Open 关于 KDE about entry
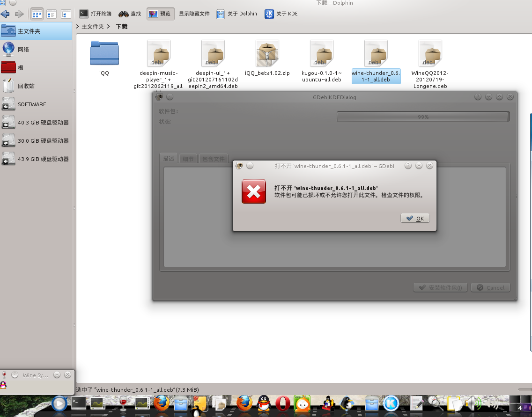 coord(281,14)
